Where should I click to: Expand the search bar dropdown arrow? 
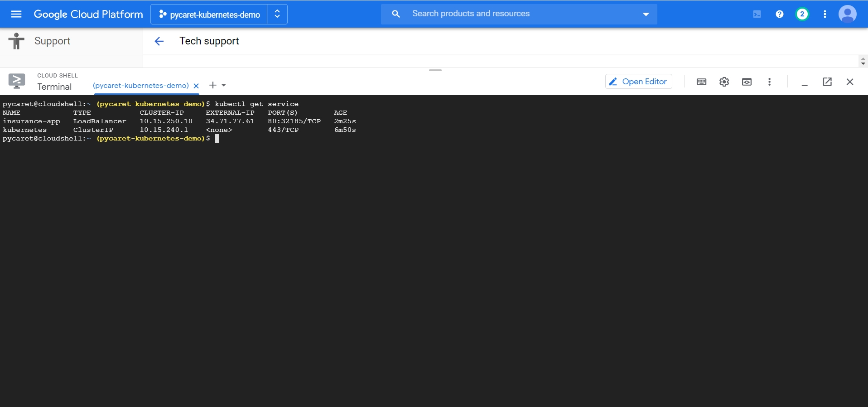click(x=646, y=14)
